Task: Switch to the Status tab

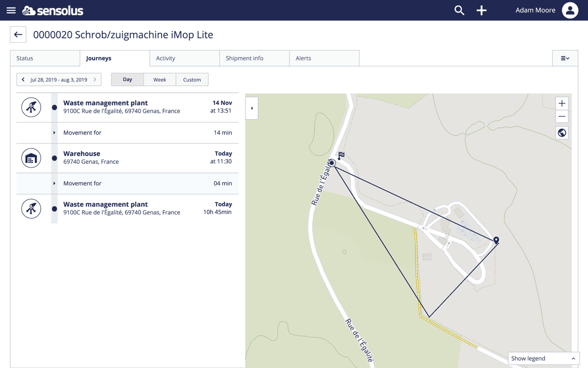Action: [x=45, y=58]
